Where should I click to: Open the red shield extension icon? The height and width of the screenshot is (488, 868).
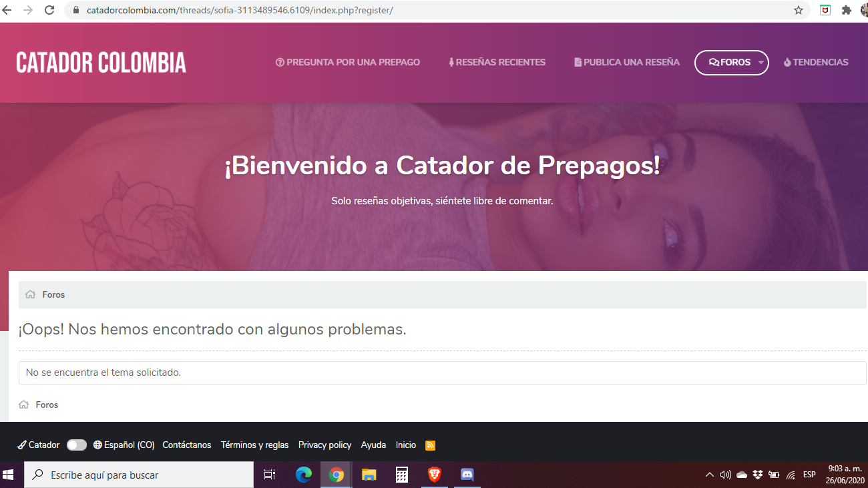point(825,10)
